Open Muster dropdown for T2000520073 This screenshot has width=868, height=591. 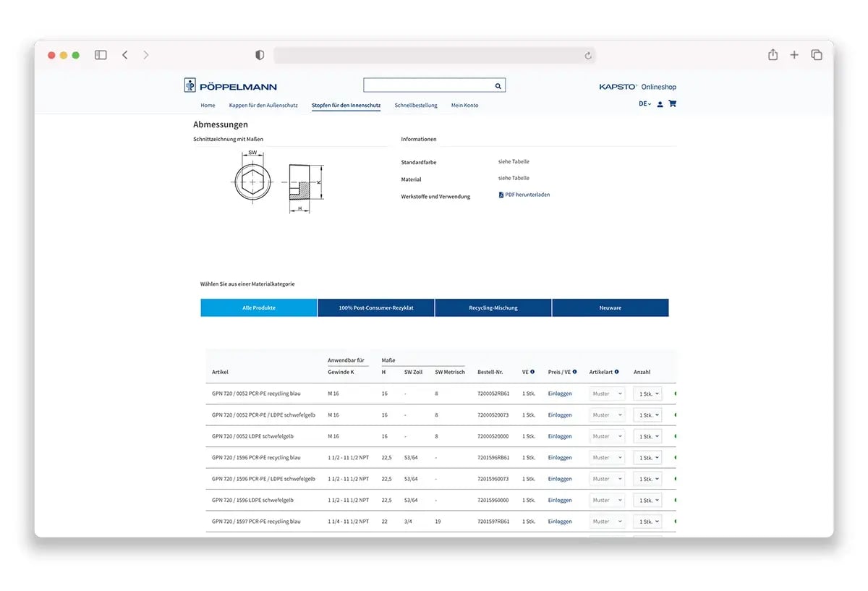pyautogui.click(x=607, y=415)
